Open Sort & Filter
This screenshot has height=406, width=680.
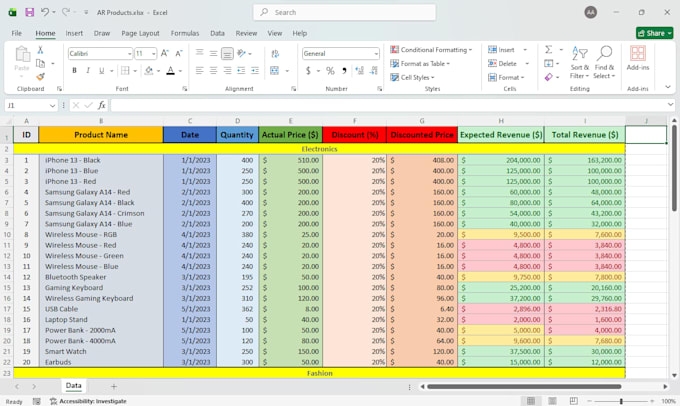pyautogui.click(x=579, y=62)
